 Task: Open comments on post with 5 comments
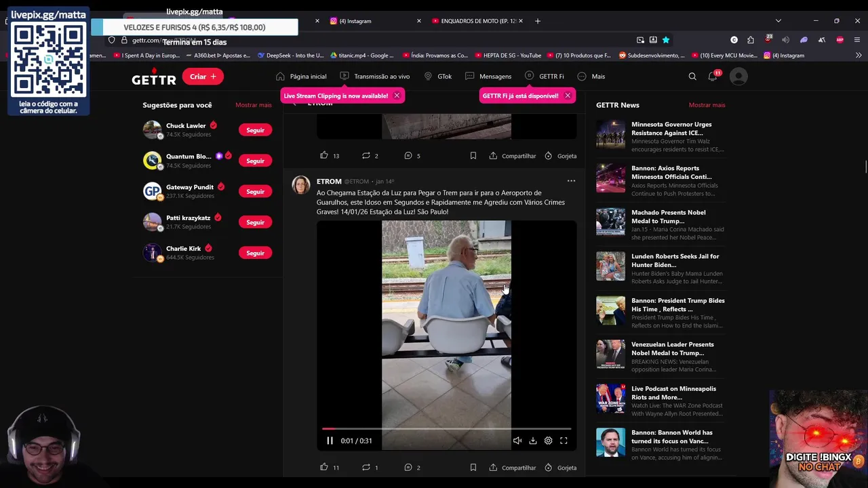click(408, 155)
